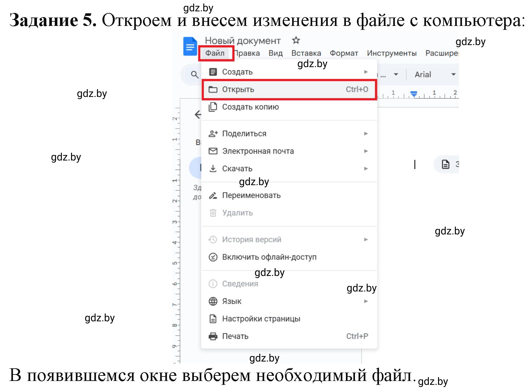Click the add-person icon beside Поделиться

213,134
